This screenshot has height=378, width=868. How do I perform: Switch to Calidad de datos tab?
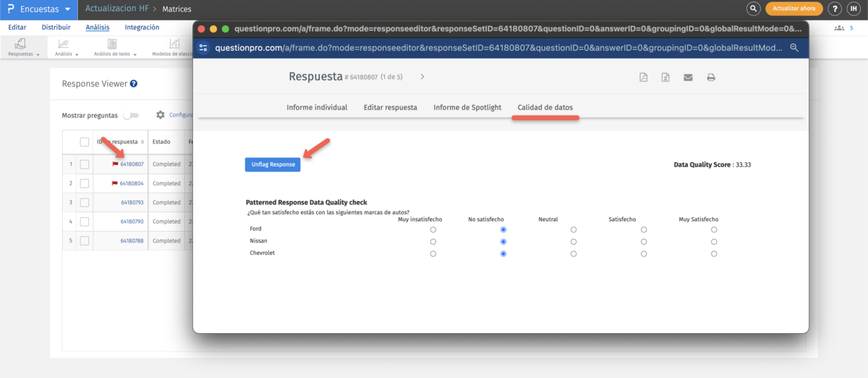[x=545, y=107]
